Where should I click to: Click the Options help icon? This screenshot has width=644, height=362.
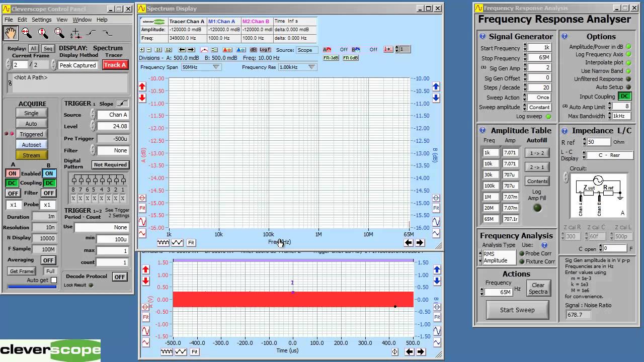pyautogui.click(x=565, y=36)
